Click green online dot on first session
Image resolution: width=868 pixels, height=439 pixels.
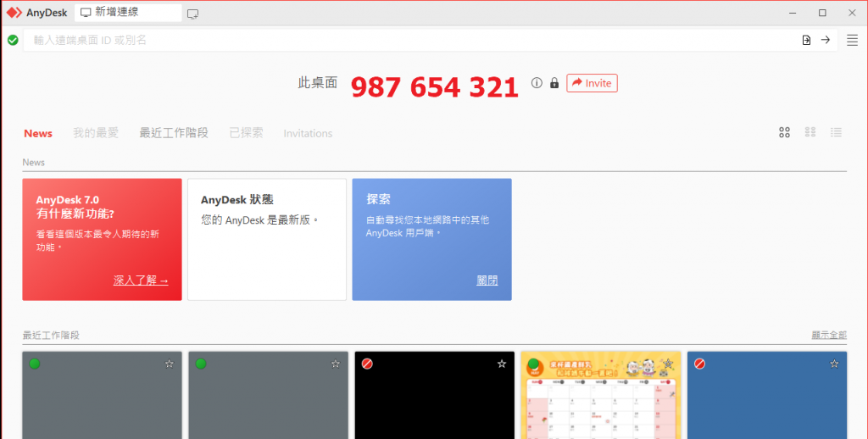tap(35, 364)
